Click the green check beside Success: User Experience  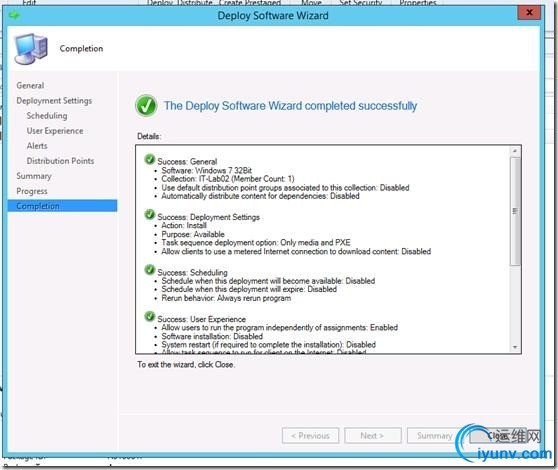click(150, 316)
